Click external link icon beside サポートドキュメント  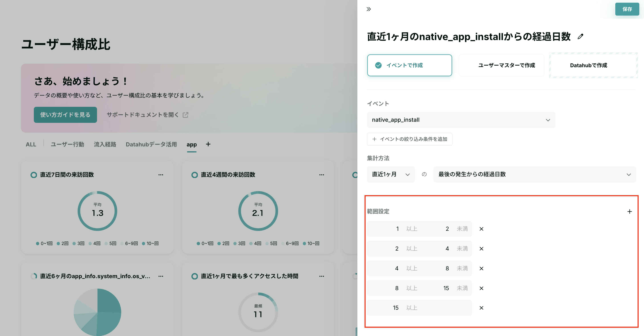tap(185, 115)
